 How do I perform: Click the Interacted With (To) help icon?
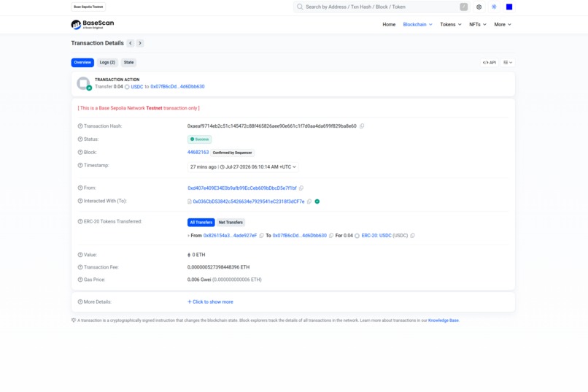[x=80, y=201]
